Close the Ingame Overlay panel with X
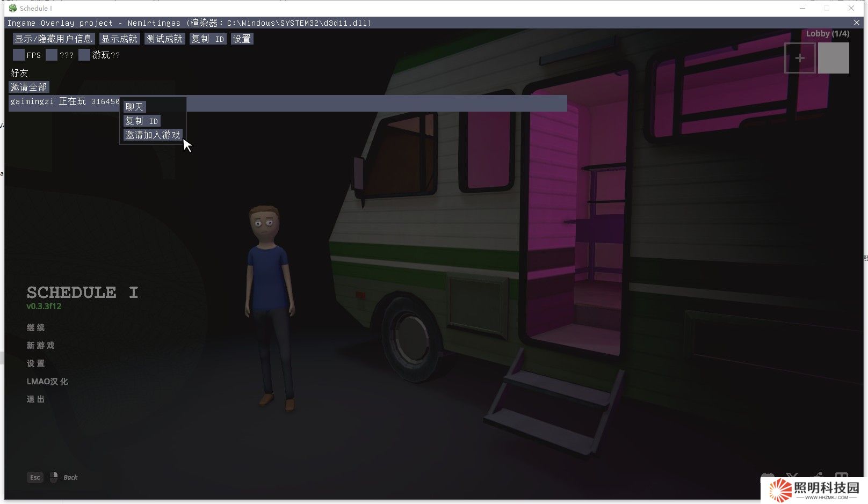 856,23
